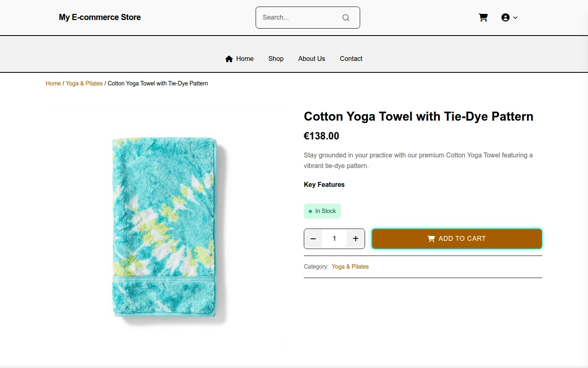This screenshot has height=368, width=588.
Task: Follow the Home breadcrumb link
Action: tap(53, 83)
